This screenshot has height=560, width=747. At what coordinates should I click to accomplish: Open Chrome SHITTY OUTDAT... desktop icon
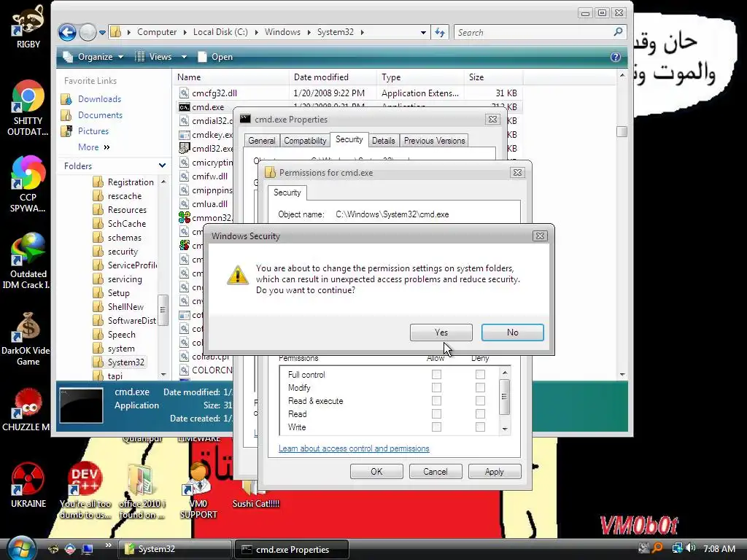[28, 108]
